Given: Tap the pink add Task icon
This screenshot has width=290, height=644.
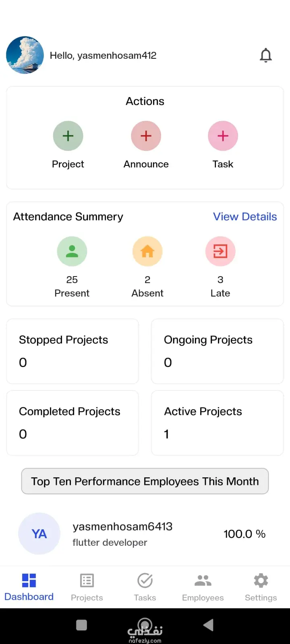Looking at the screenshot, I should (223, 136).
